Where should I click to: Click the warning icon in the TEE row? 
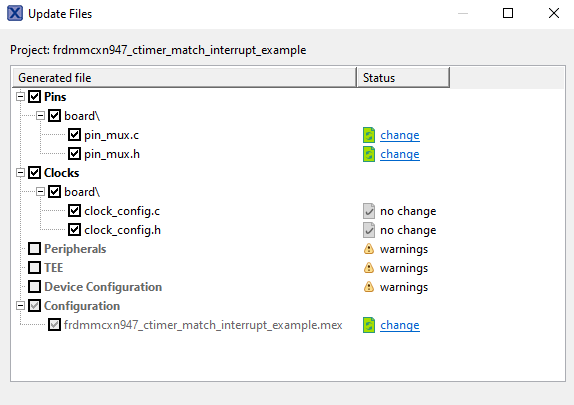pyautogui.click(x=369, y=268)
